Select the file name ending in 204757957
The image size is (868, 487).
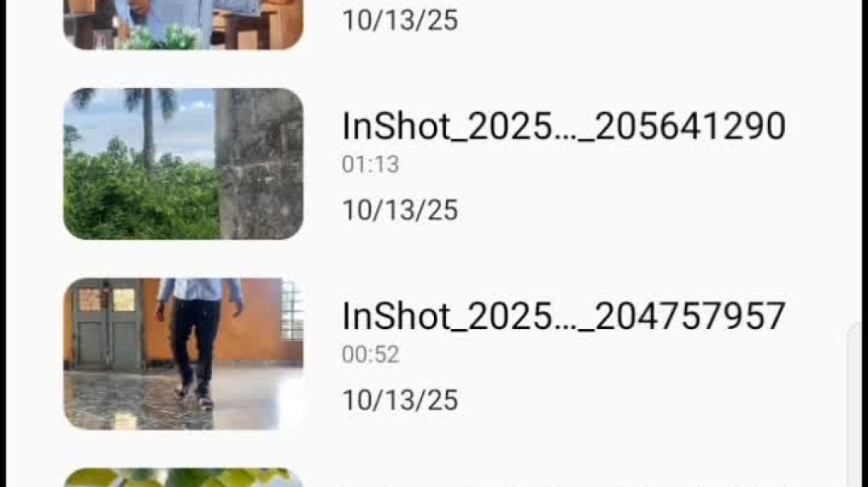pyautogui.click(x=564, y=317)
